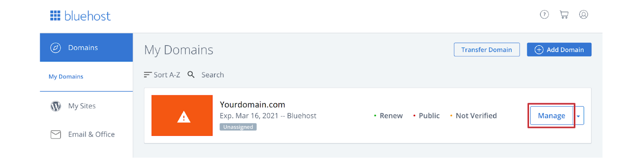Expand the dropdown arrow next to Manage
This screenshot has height=162, width=644.
578,116
